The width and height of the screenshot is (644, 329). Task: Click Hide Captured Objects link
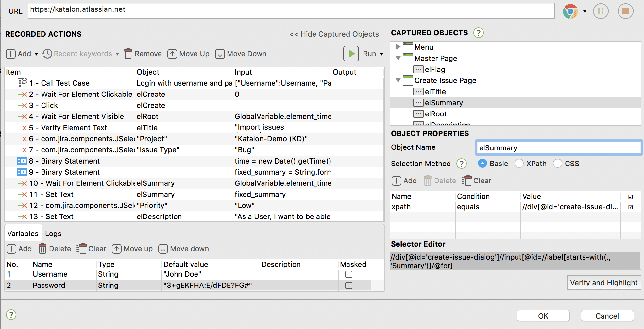(x=334, y=34)
